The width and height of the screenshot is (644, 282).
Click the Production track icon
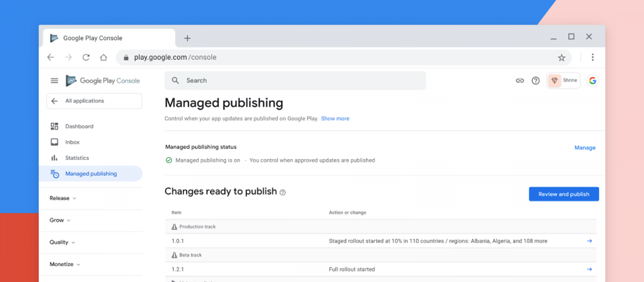(x=174, y=226)
